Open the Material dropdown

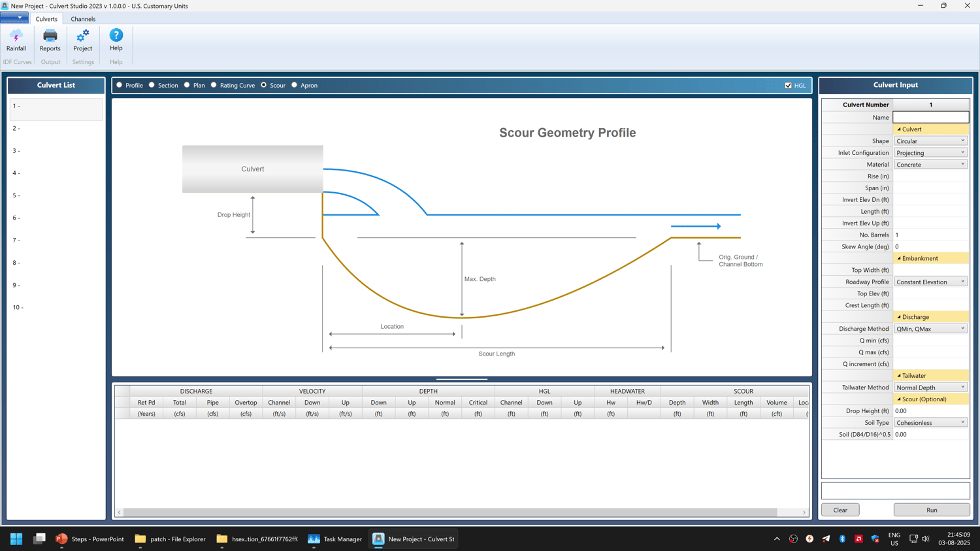930,165
